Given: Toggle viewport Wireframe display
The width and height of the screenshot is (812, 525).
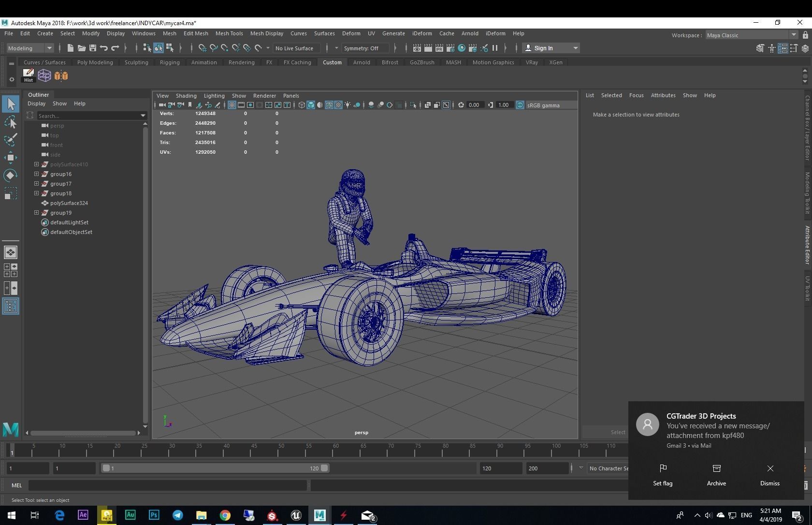Looking at the screenshot, I should tap(302, 105).
